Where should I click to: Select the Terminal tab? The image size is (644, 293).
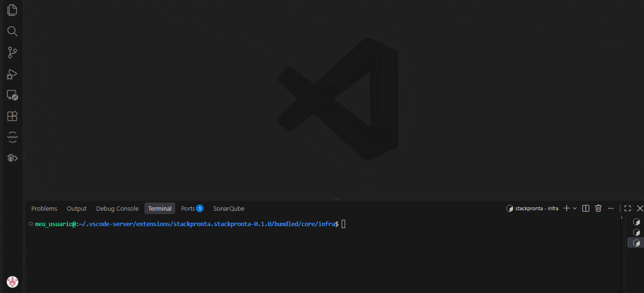pos(160,208)
